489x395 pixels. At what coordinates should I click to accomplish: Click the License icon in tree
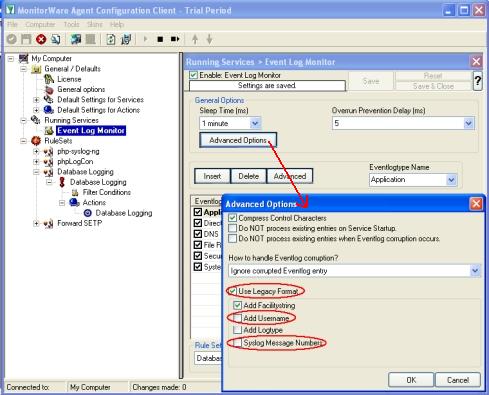(x=49, y=79)
